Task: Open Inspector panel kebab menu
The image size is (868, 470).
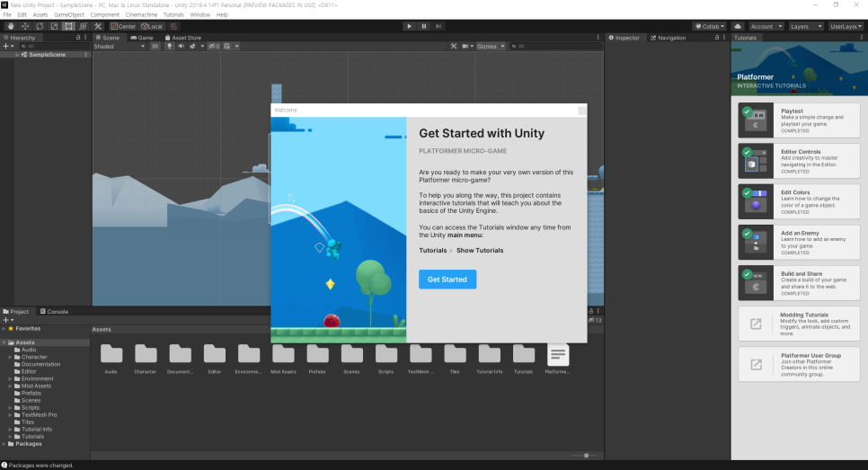Action: point(724,38)
